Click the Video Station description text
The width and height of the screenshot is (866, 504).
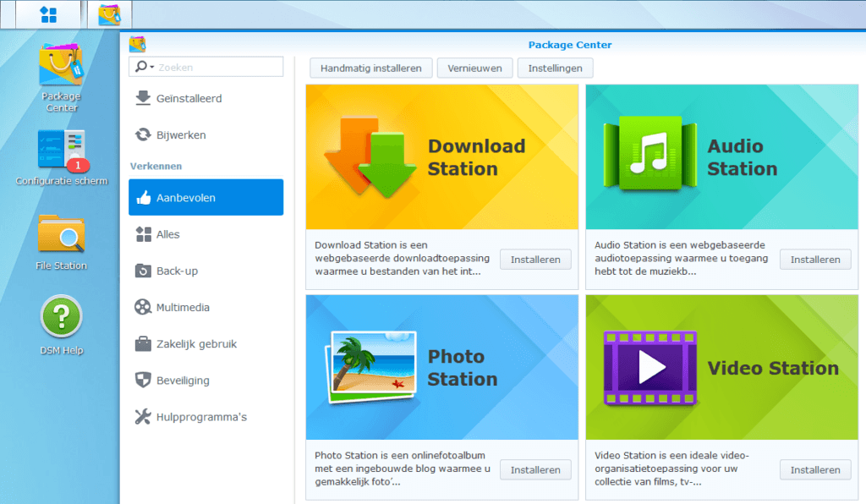[x=672, y=468]
